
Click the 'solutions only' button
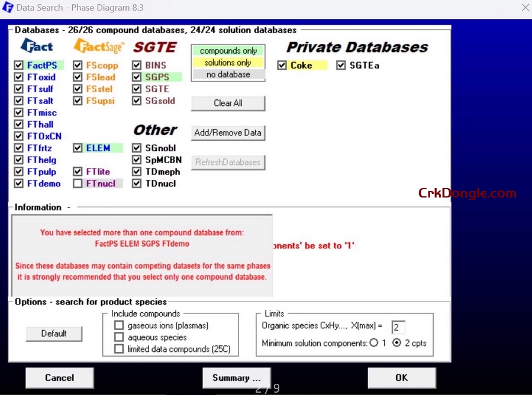228,63
